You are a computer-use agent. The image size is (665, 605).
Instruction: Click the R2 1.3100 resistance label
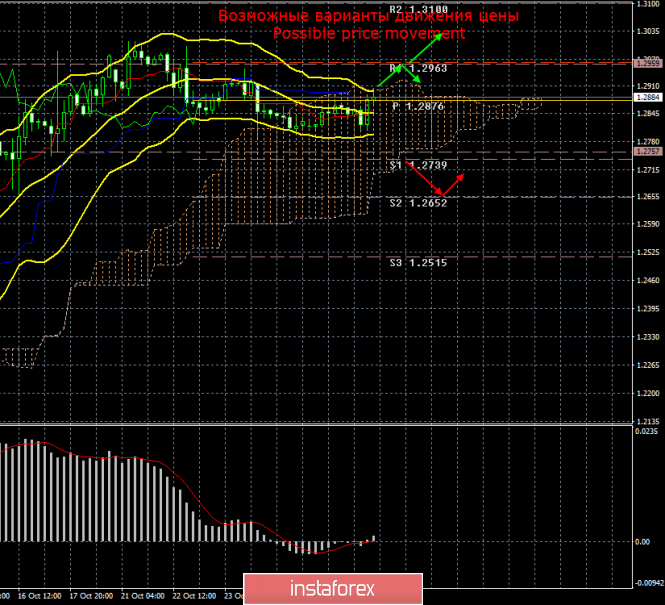click(x=419, y=9)
